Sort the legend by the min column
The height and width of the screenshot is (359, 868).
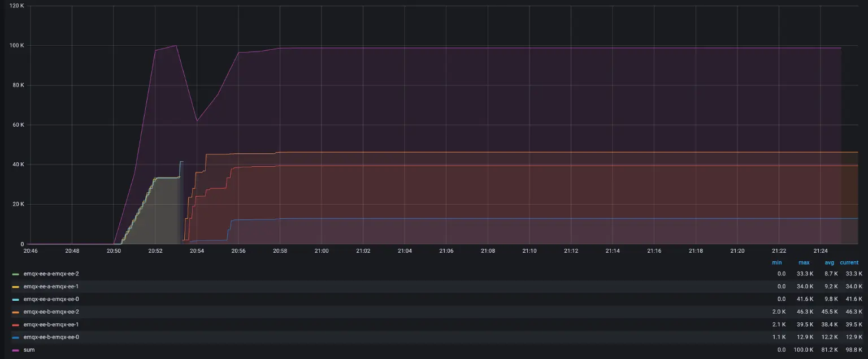pyautogui.click(x=776, y=262)
